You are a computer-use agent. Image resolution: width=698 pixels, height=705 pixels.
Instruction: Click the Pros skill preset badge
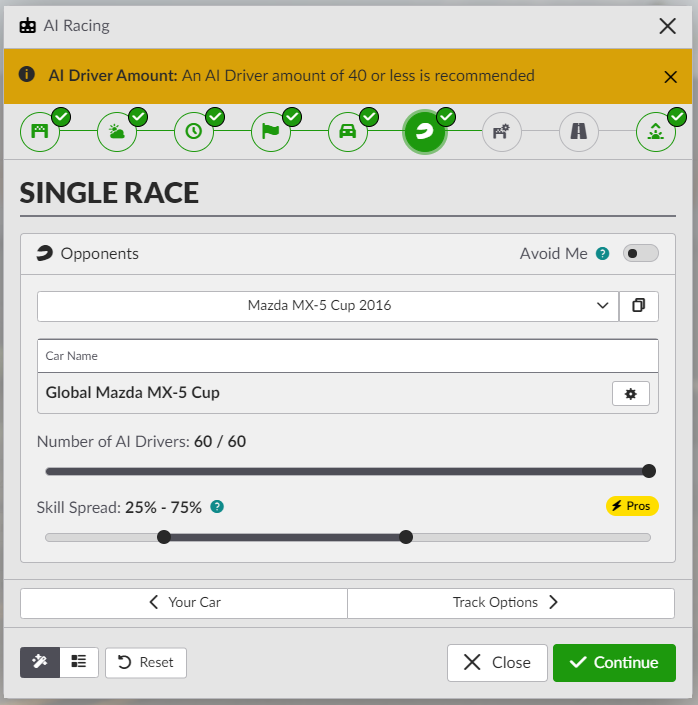(x=632, y=506)
